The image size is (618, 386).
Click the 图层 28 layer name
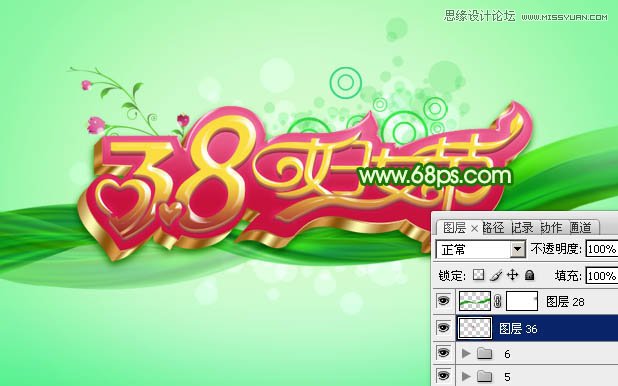[565, 302]
